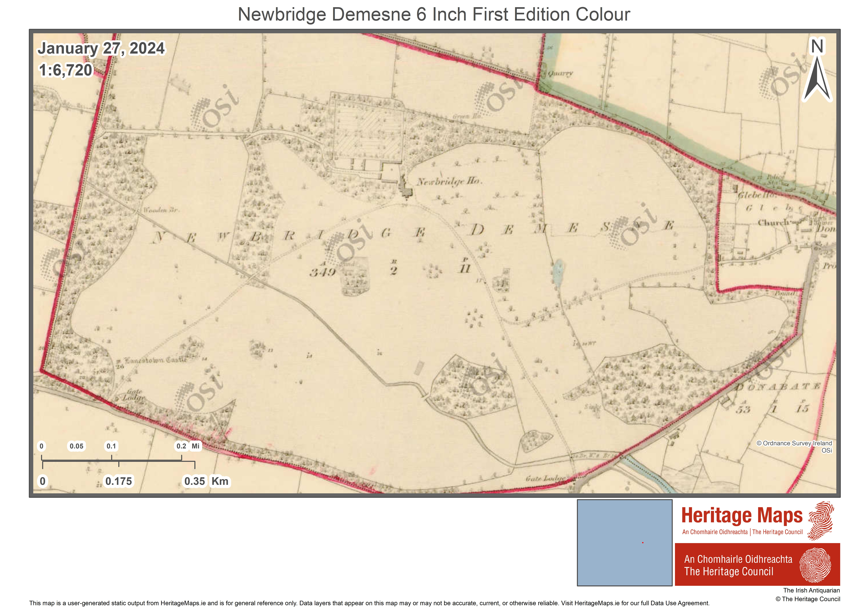
Task: Click the 'An Chomhairle Oidhreachta | The Heritage Council' red subtitle
Action: [742, 532]
